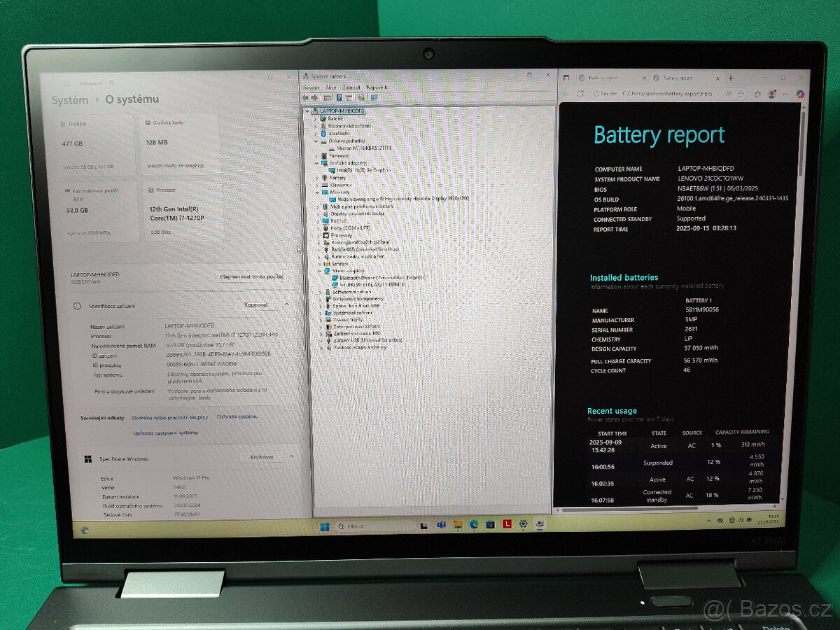The image size is (840, 630).
Task: Open the Zobrazit menu in Device Manager
Action: point(351,87)
